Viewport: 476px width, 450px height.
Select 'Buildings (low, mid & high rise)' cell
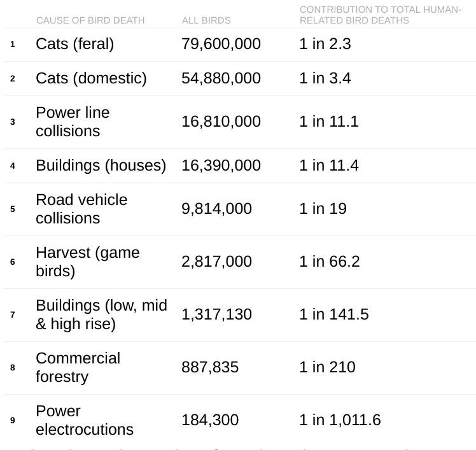[x=101, y=314]
